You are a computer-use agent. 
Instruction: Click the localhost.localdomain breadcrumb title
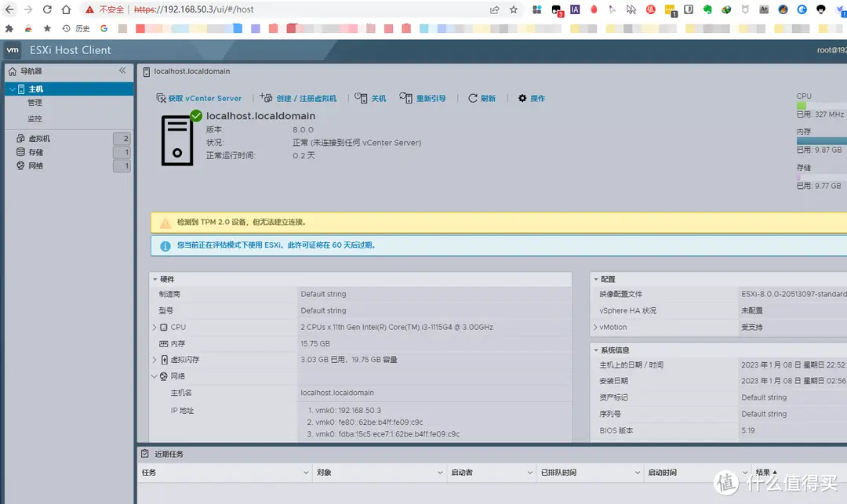coord(192,71)
